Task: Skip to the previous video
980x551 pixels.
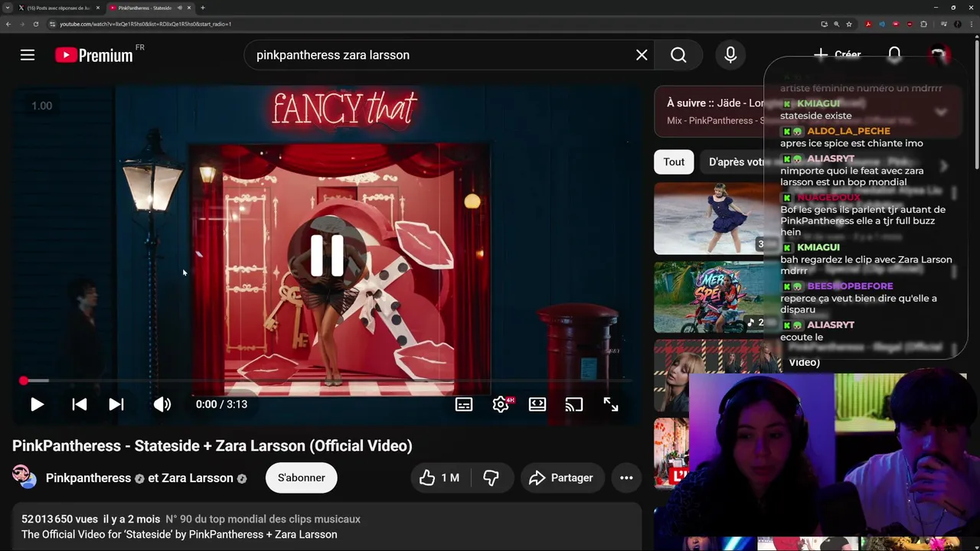Action: (x=79, y=404)
